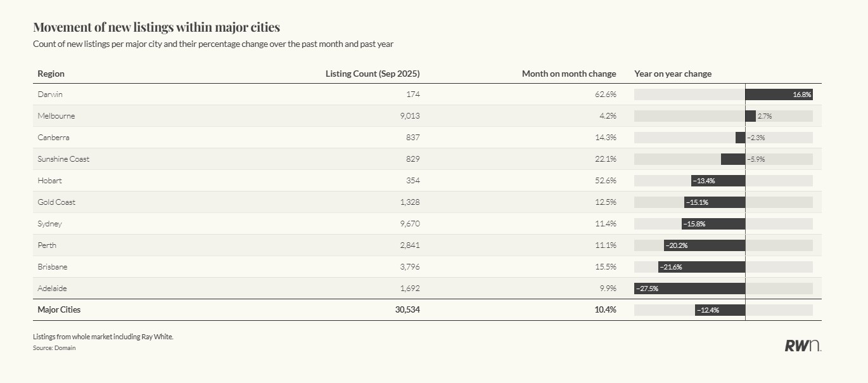The image size is (868, 383).
Task: Click the Year on year change header
Action: click(x=672, y=74)
